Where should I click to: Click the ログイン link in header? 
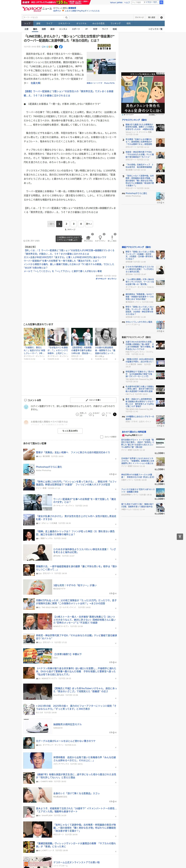57,11
